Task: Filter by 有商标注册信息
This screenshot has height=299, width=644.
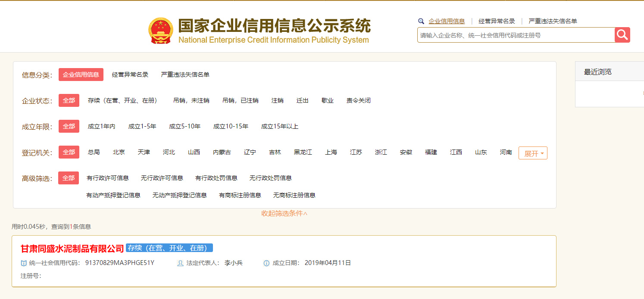Action: (240, 195)
